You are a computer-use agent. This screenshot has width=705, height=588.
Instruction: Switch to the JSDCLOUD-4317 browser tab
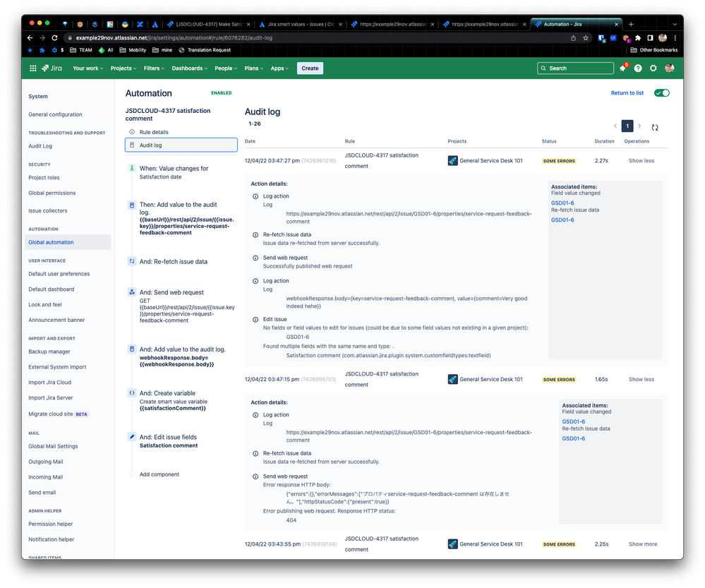click(208, 24)
